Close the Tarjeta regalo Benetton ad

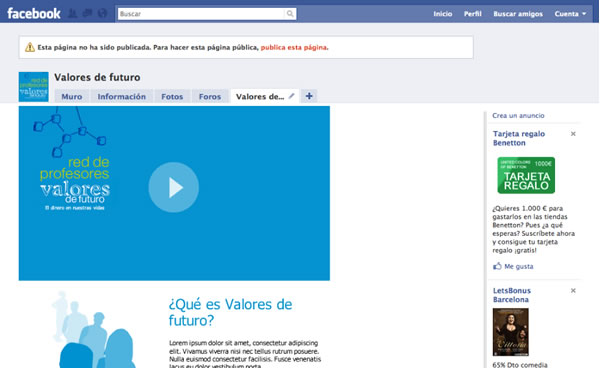tap(573, 134)
